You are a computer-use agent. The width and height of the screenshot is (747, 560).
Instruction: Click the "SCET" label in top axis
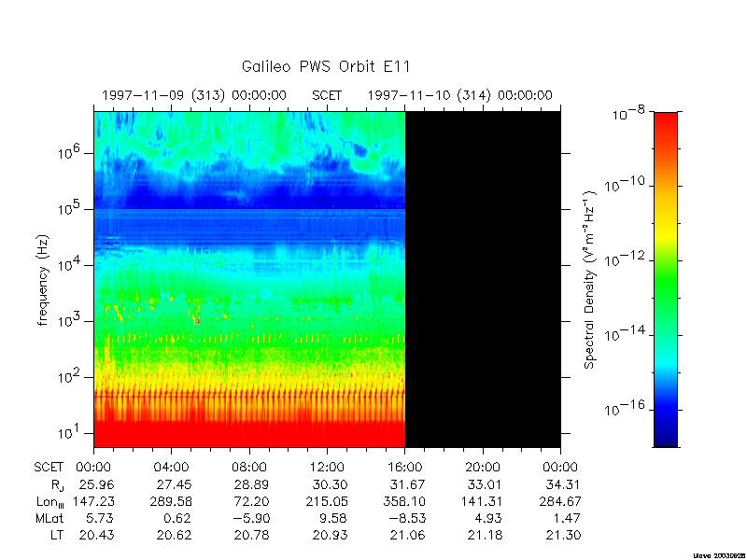coord(327,96)
